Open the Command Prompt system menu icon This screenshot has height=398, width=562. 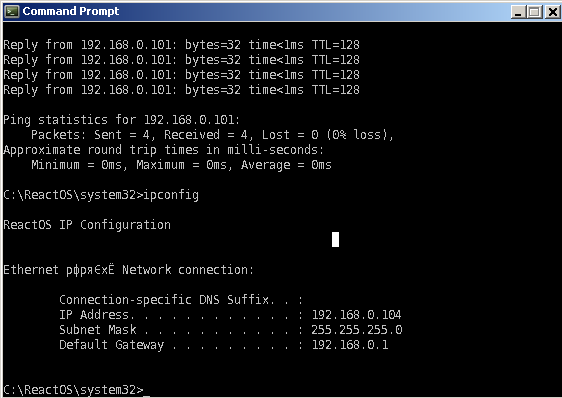tap(11, 11)
